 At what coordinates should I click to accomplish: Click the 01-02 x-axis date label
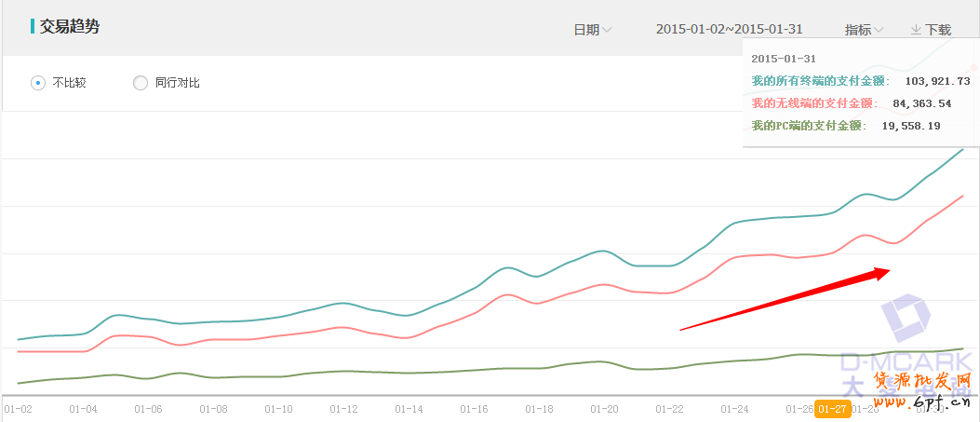(x=19, y=409)
